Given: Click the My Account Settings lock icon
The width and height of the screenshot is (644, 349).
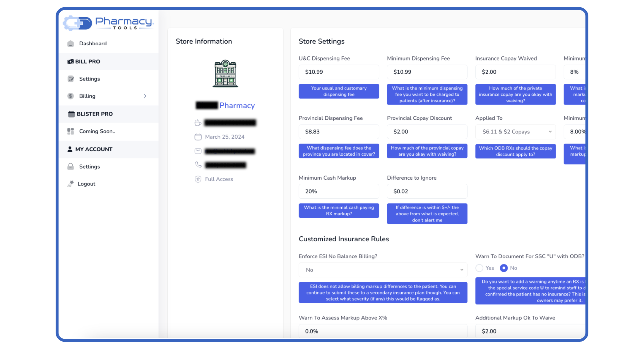Looking at the screenshot, I should pos(71,166).
